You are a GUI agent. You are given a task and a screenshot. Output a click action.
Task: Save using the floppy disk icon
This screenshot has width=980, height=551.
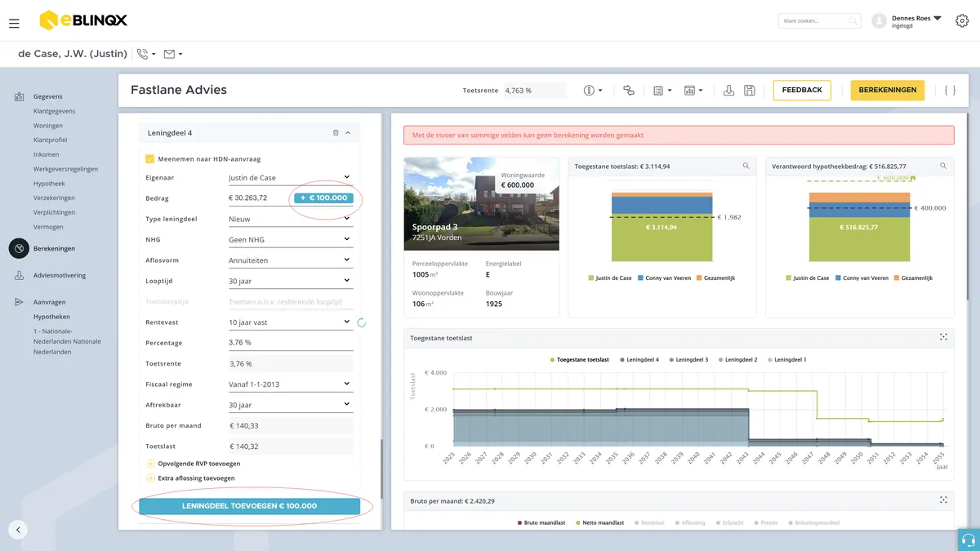pyautogui.click(x=750, y=90)
